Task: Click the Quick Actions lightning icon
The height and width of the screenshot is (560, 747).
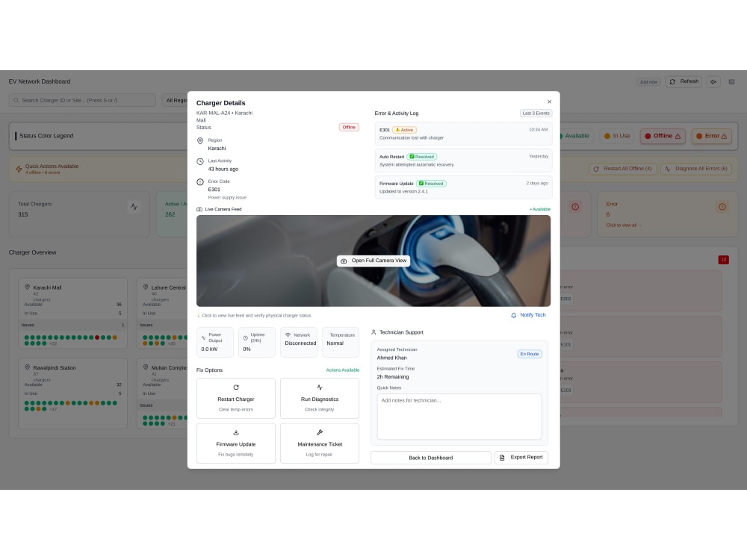Action: (19, 169)
